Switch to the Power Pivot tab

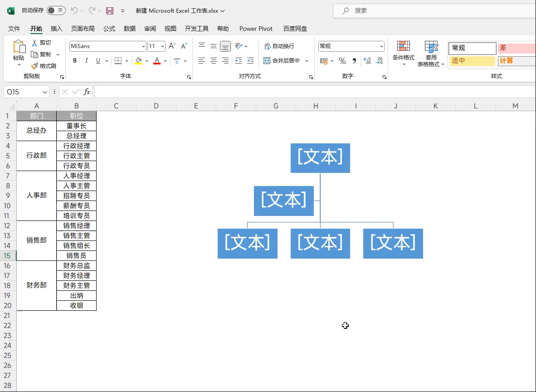[256, 29]
